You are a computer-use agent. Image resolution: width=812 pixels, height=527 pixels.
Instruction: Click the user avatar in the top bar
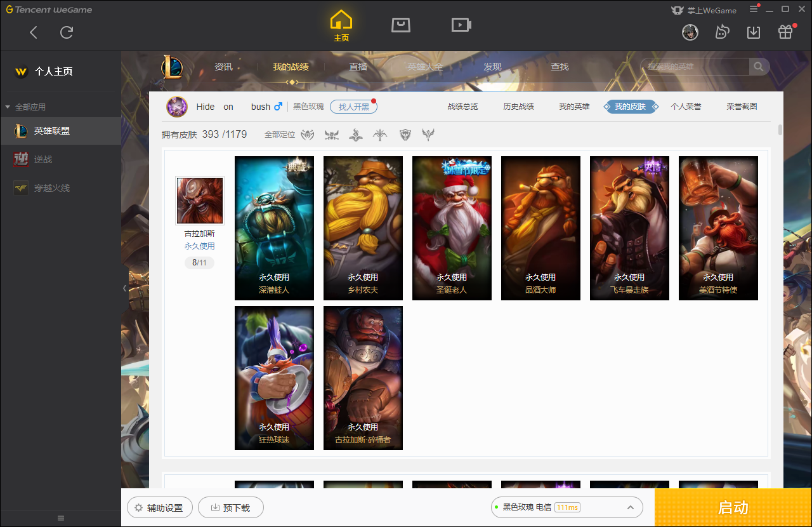pyautogui.click(x=690, y=32)
